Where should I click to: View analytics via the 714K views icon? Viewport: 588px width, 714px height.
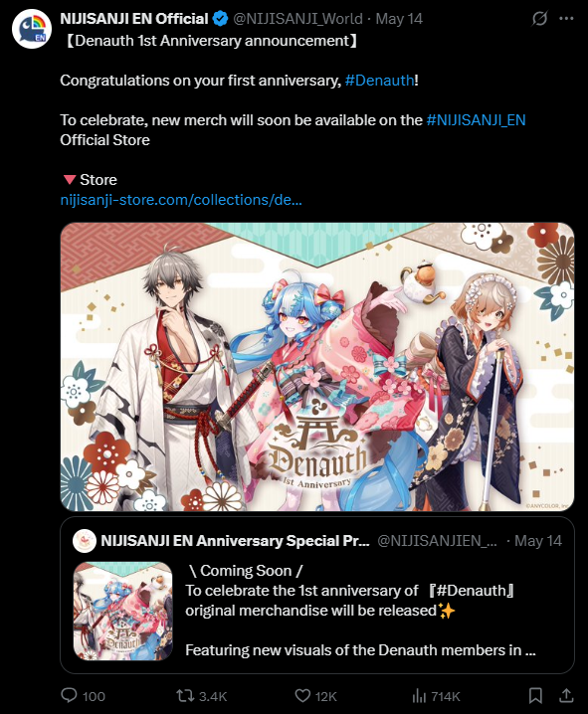click(419, 695)
